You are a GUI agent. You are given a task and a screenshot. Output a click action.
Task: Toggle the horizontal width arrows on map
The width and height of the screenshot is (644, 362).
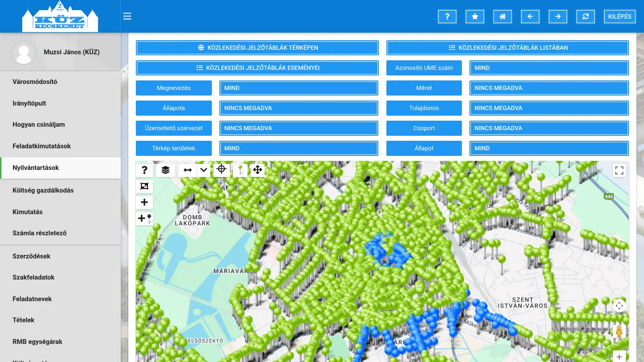point(188,170)
